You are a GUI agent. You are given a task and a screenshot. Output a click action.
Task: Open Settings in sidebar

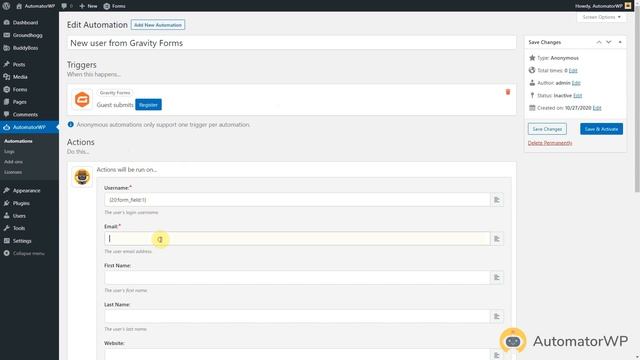22,241
